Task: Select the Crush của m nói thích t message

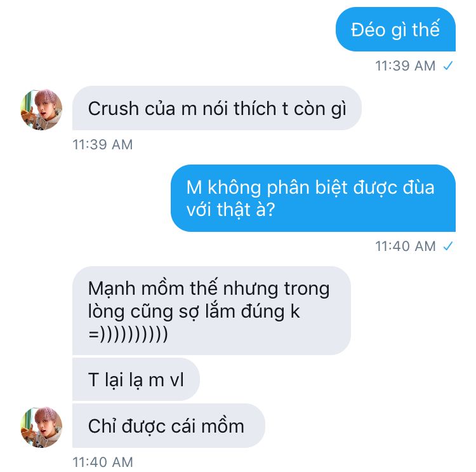Action: (217, 108)
